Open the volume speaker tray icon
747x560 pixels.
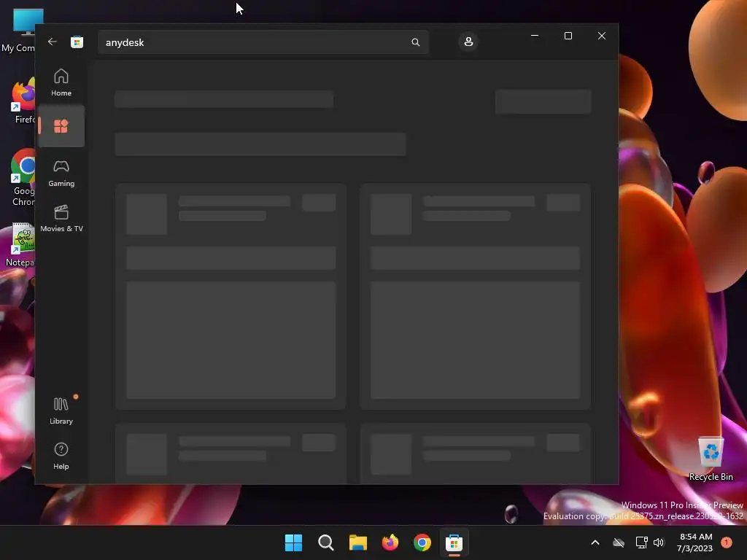click(x=659, y=542)
